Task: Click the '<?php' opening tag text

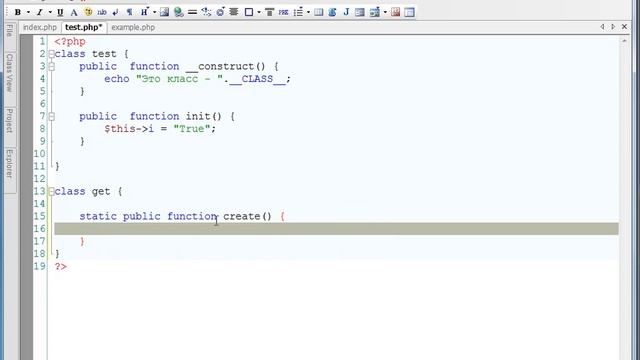Action: 70,42
